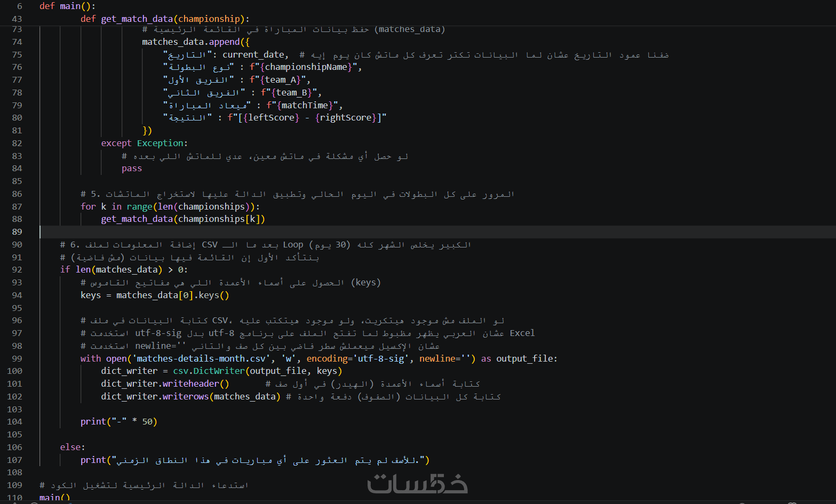Click the 'pass' statement on line 84
The height and width of the screenshot is (504, 836).
click(x=131, y=169)
